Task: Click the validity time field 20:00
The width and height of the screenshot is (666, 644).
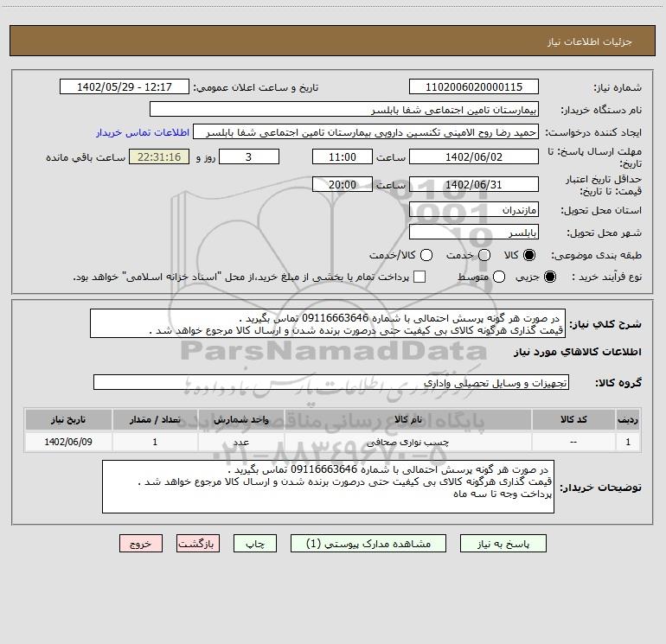Action: (343, 184)
